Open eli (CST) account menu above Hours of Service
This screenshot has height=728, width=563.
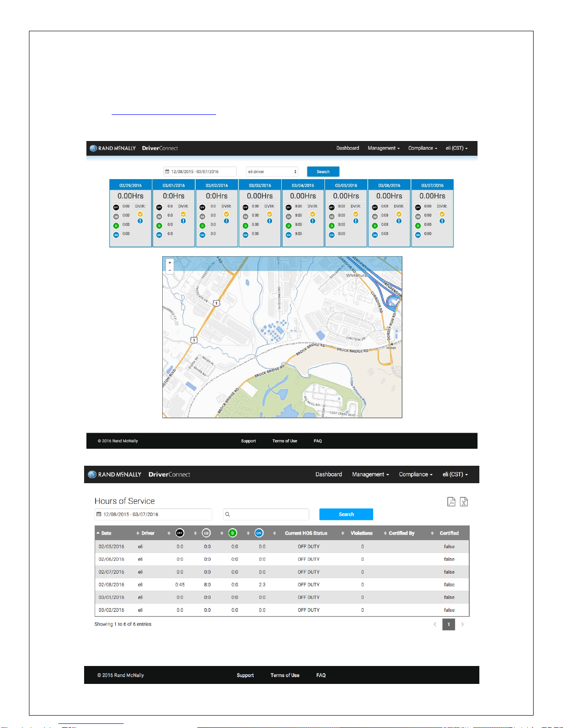click(455, 474)
